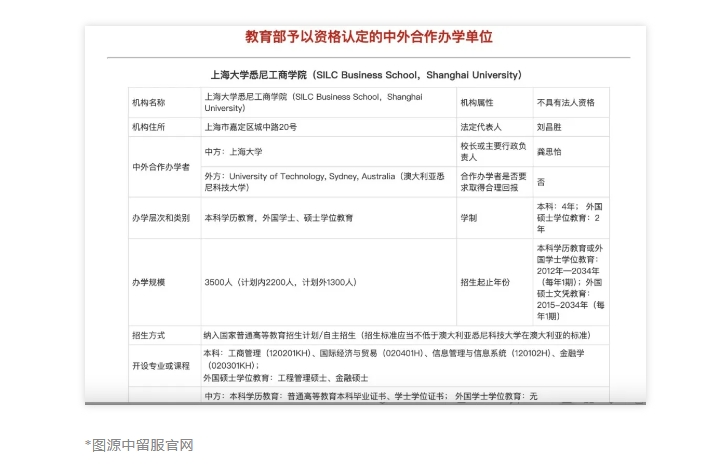Viewport: 723px width, 472px height.
Task: Click the name 龚思怡
Action: click(x=549, y=152)
